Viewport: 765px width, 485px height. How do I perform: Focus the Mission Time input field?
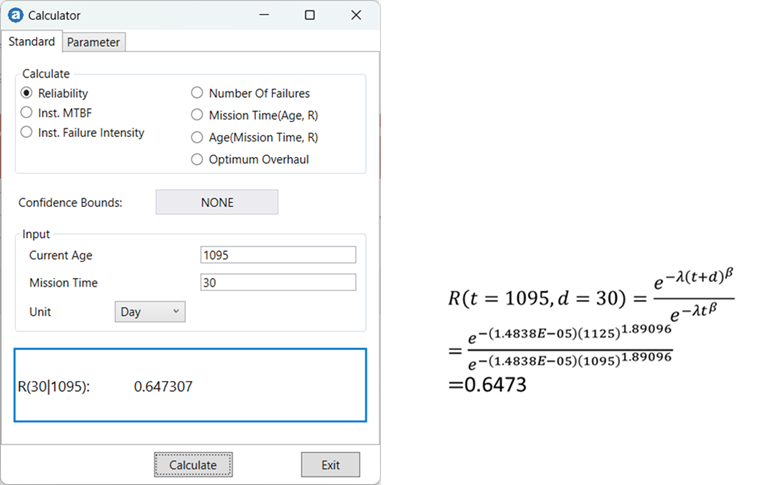(x=278, y=283)
